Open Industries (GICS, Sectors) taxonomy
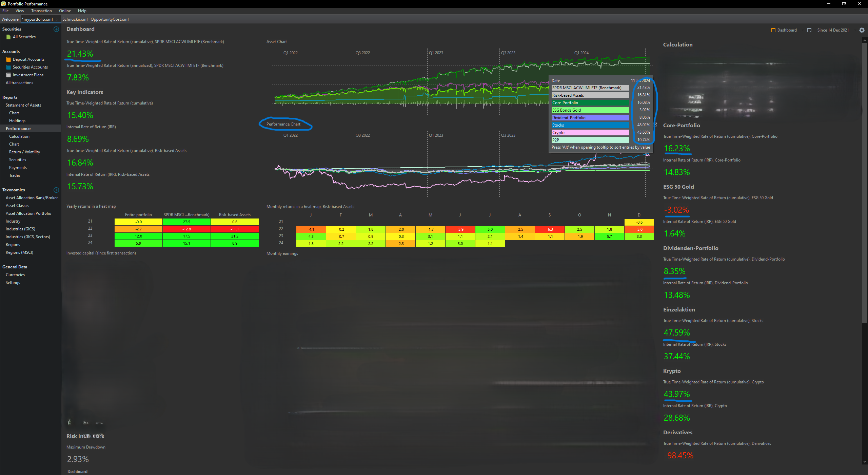This screenshot has width=868, height=475. tap(28, 237)
